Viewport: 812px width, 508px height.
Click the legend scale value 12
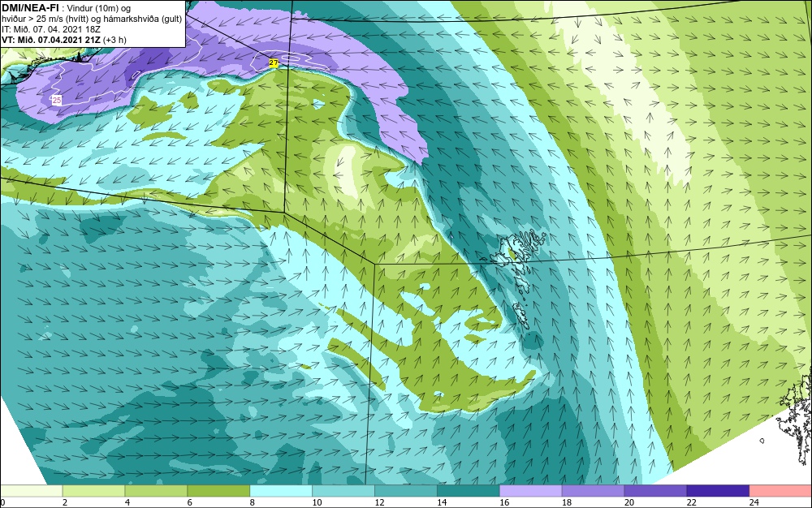(379, 502)
